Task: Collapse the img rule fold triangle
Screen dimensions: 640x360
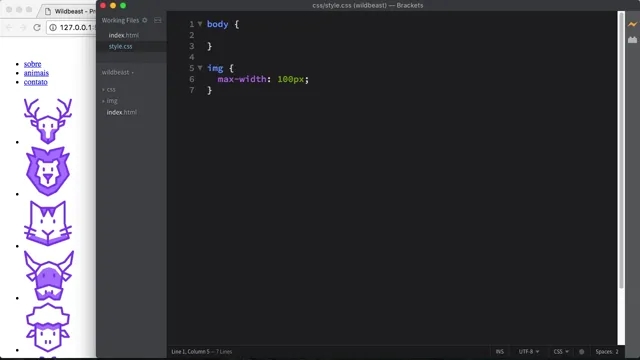Action: (x=200, y=68)
